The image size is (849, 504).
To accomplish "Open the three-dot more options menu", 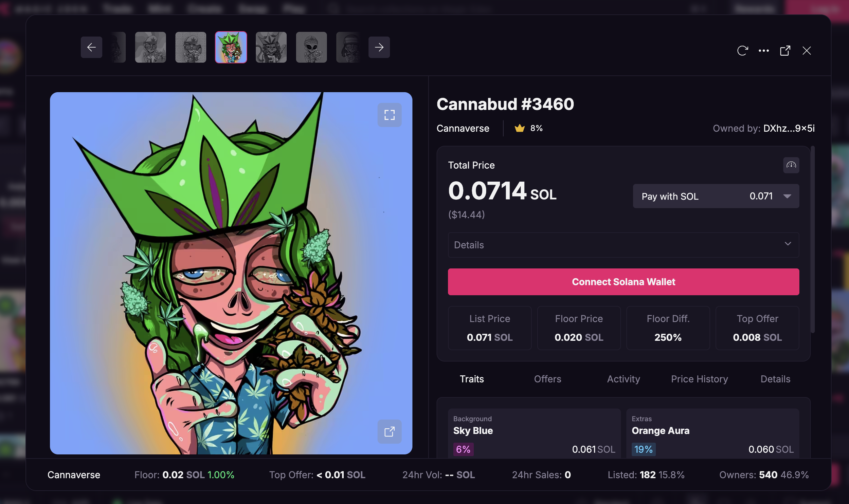I will coord(764,51).
